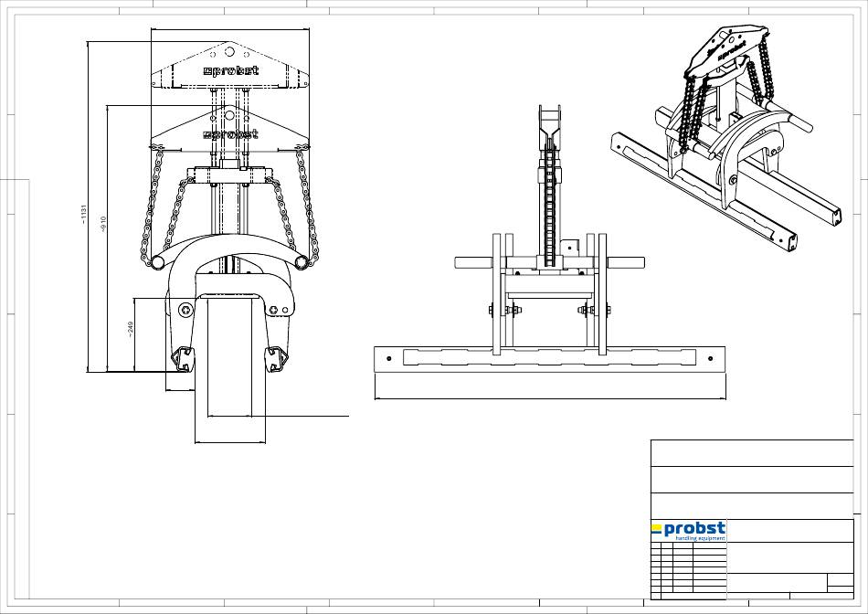The width and height of the screenshot is (868, 614).
Task: Select the isometric view of the grab
Action: [725, 137]
